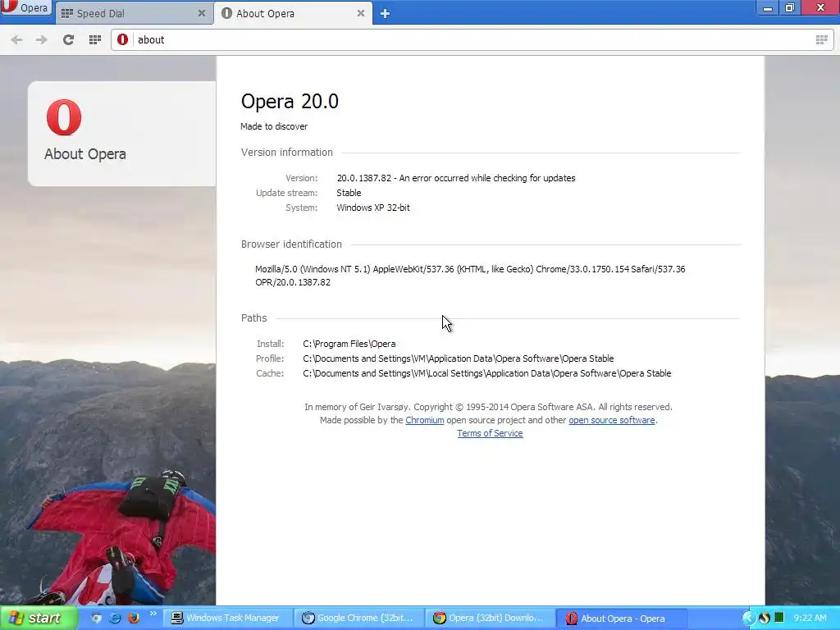The image size is (840, 630).
Task: Click 'Windows XP 32-bit' system value
Action: (373, 208)
